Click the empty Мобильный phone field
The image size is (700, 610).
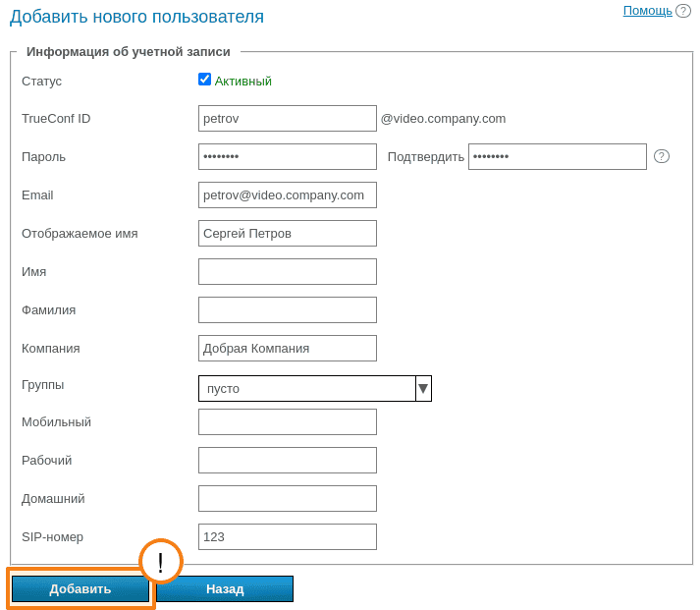288,422
